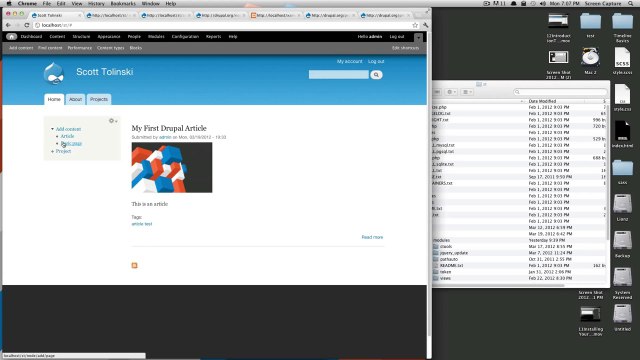Reload the page in Chrome
The image size is (640, 360).
tap(27, 25)
